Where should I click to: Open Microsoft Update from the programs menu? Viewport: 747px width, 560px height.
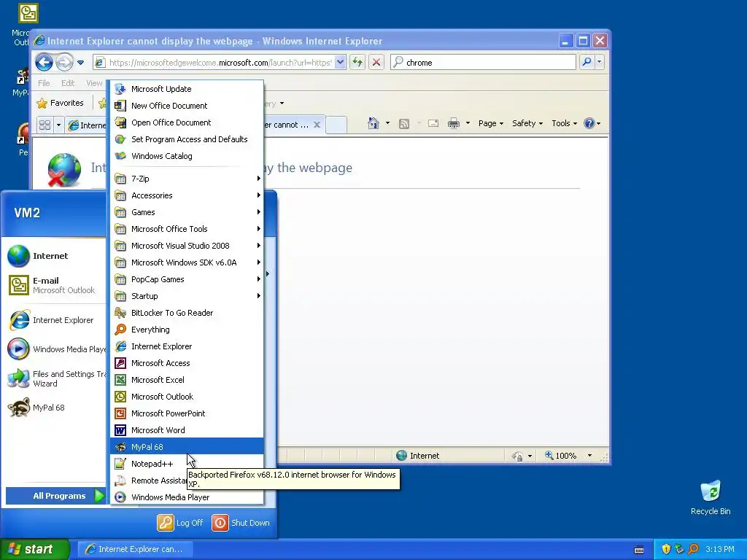(187, 89)
